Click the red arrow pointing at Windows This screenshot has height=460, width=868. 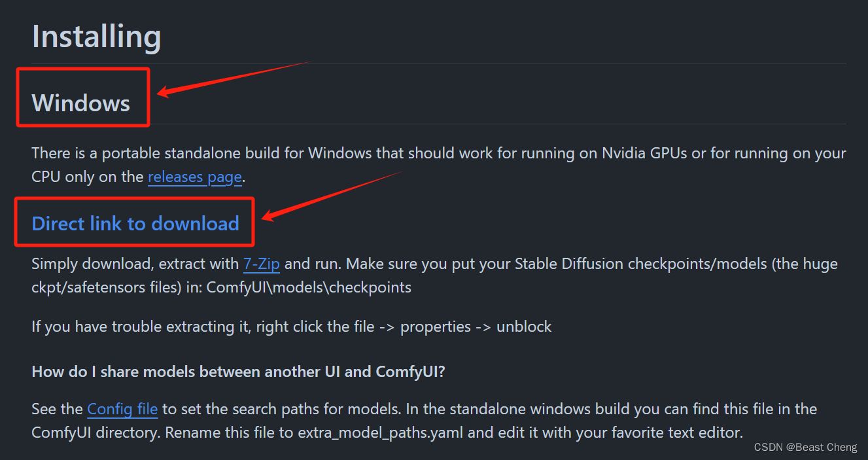tap(232, 79)
